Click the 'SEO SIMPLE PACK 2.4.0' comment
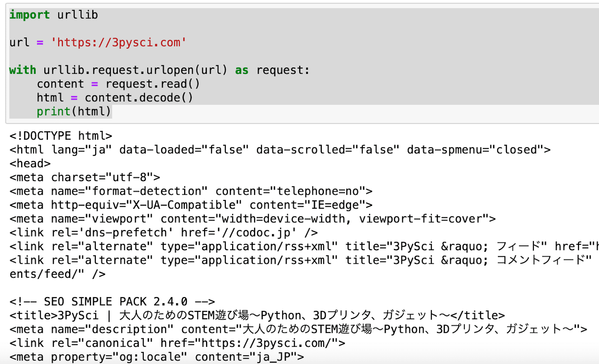 pos(112,302)
